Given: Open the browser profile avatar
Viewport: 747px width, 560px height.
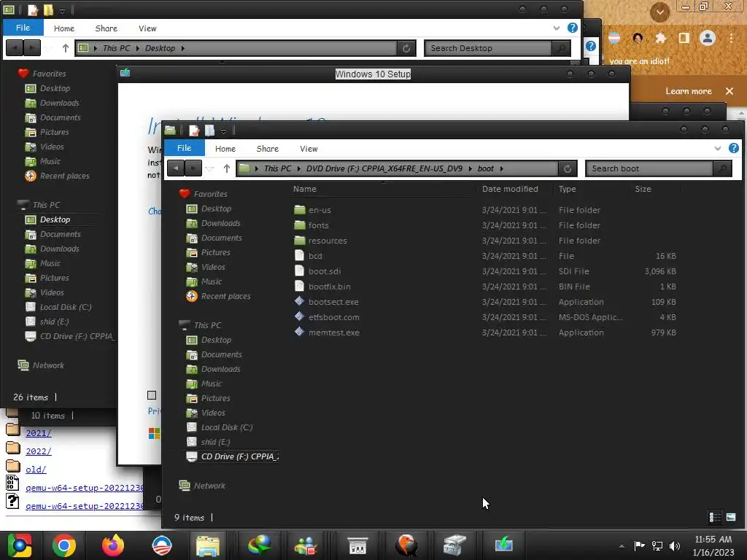Looking at the screenshot, I should pyautogui.click(x=708, y=38).
